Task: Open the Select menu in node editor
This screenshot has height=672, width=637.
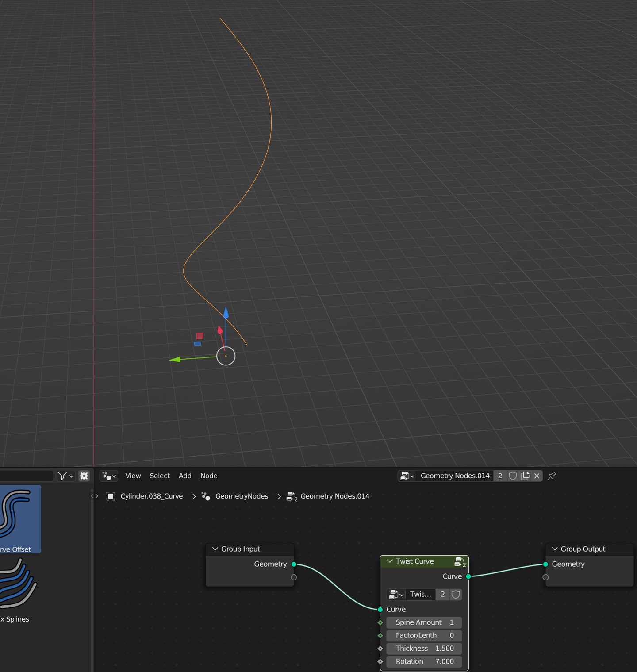Action: tap(160, 476)
